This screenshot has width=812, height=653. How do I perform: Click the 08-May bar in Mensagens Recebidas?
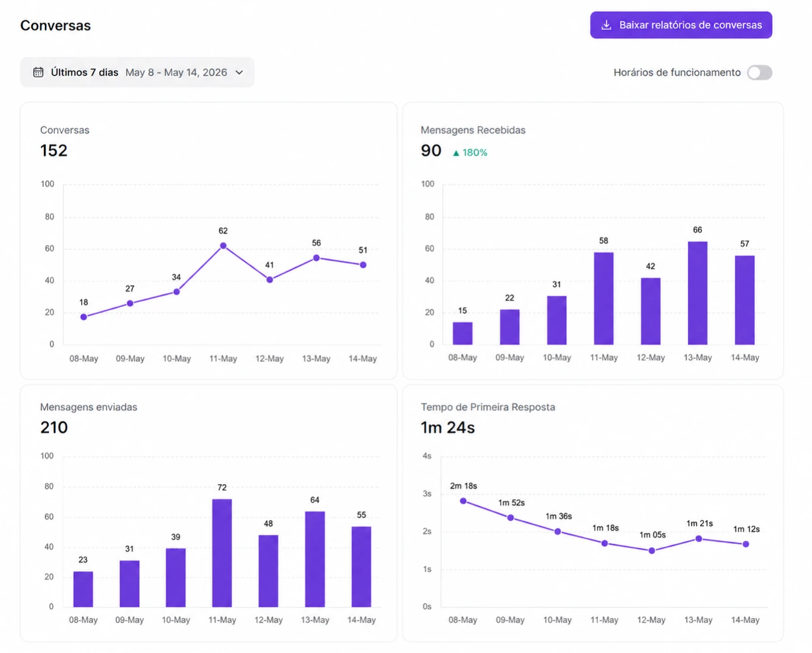(463, 333)
